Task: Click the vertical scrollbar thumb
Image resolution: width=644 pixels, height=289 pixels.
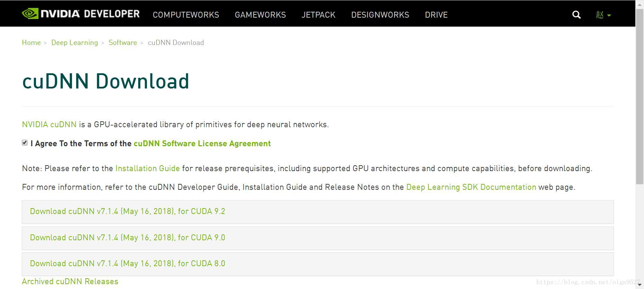Action: point(639,97)
